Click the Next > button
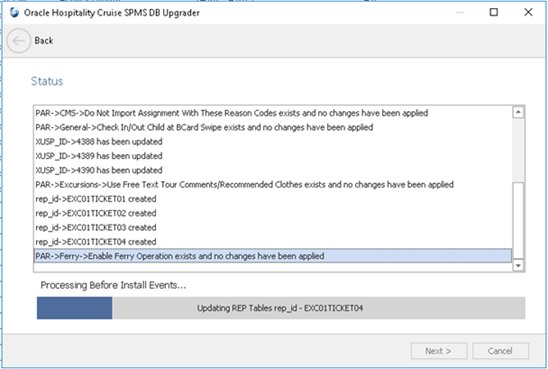The width and height of the screenshot is (548, 369). 439,351
